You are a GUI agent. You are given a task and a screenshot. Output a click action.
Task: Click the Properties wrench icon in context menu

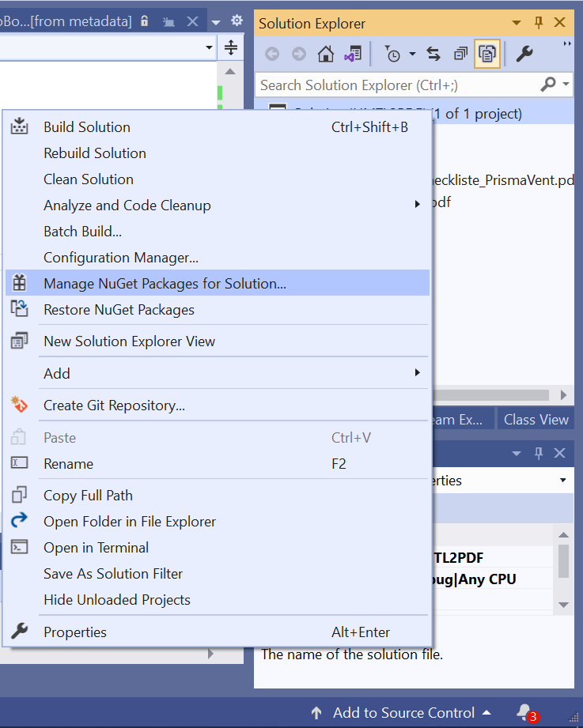coord(19,631)
